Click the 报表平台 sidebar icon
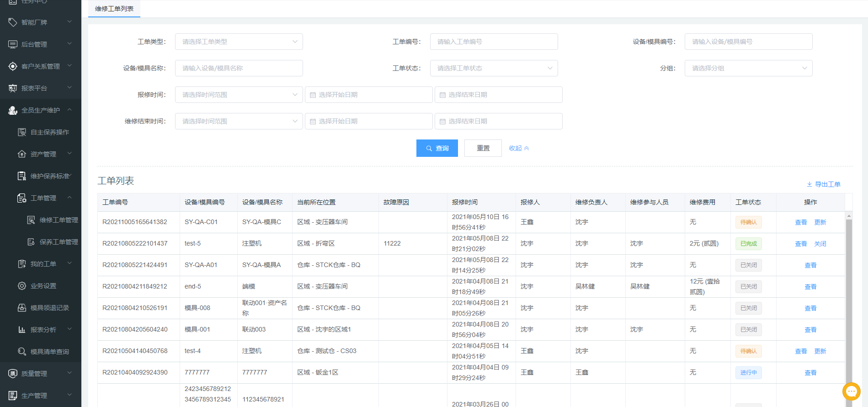 [x=13, y=88]
